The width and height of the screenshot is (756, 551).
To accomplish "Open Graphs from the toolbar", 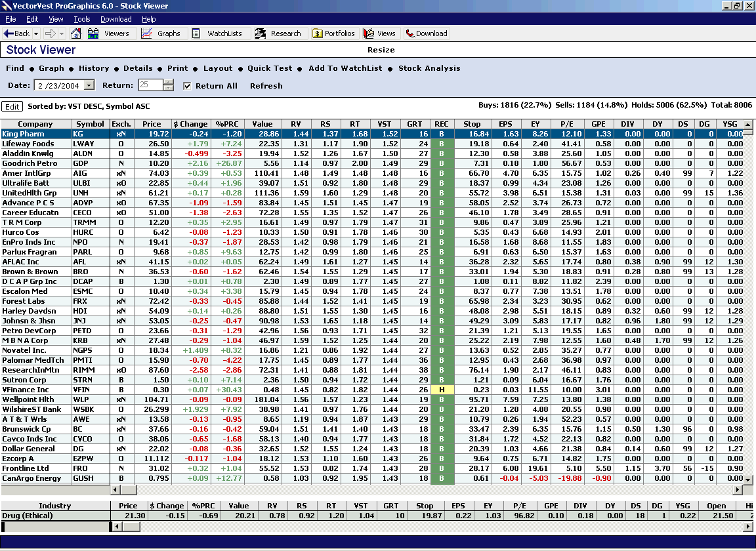I will point(161,33).
